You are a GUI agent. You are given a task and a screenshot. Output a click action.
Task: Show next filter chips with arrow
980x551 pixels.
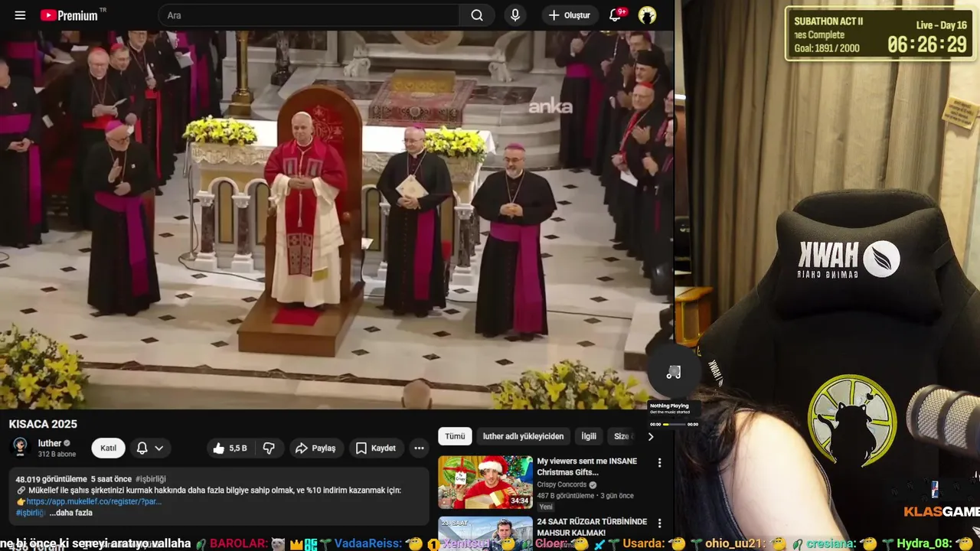tap(651, 436)
